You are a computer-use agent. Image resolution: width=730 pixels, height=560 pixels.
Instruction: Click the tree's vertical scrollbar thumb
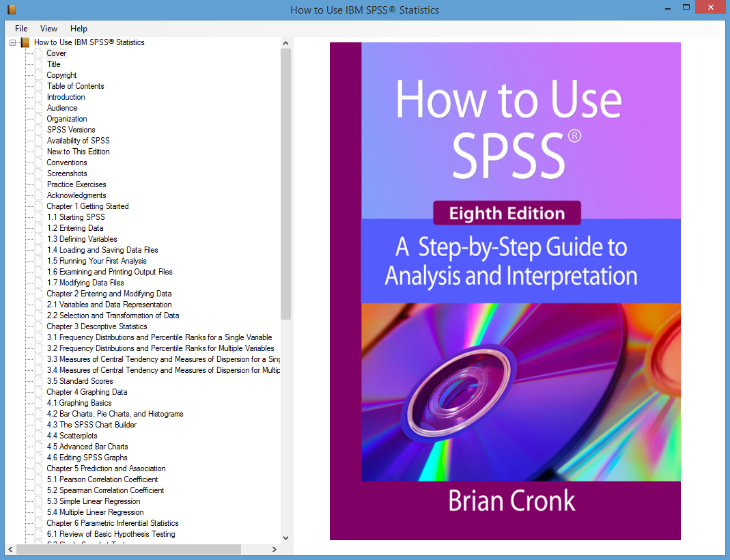click(286, 184)
